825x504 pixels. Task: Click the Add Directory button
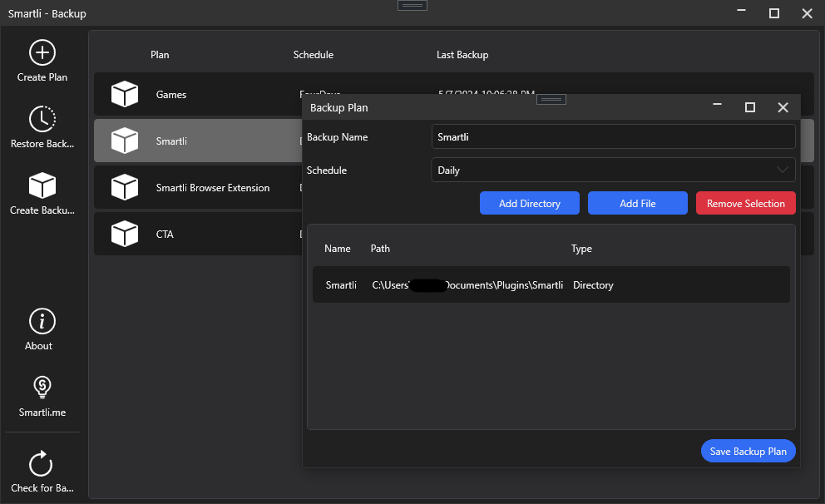click(x=529, y=204)
